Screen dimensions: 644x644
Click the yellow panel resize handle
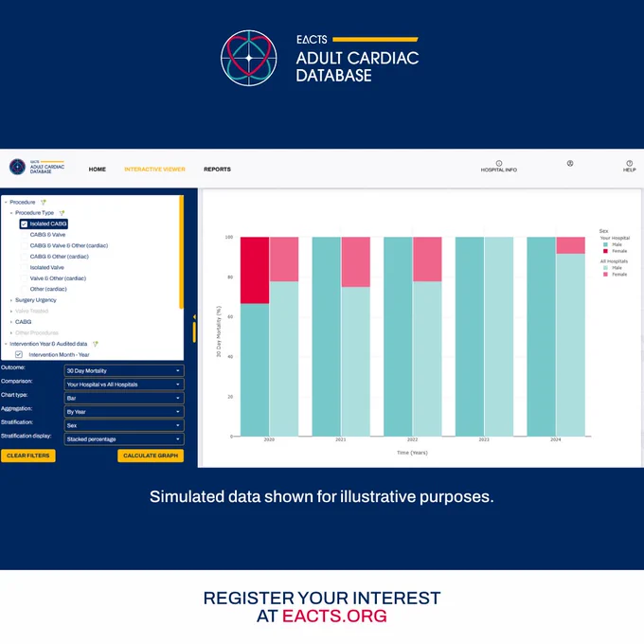(x=194, y=331)
